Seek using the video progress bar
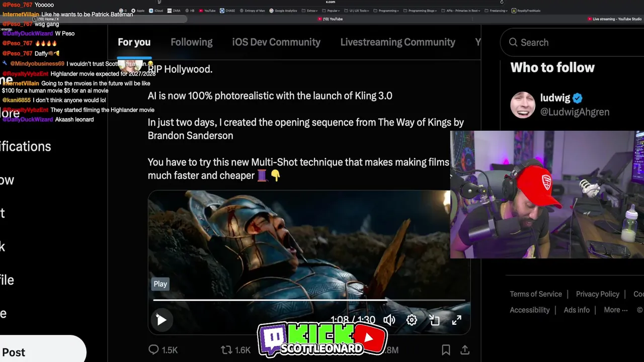Screen dimensions: 644x362 tap(309, 300)
